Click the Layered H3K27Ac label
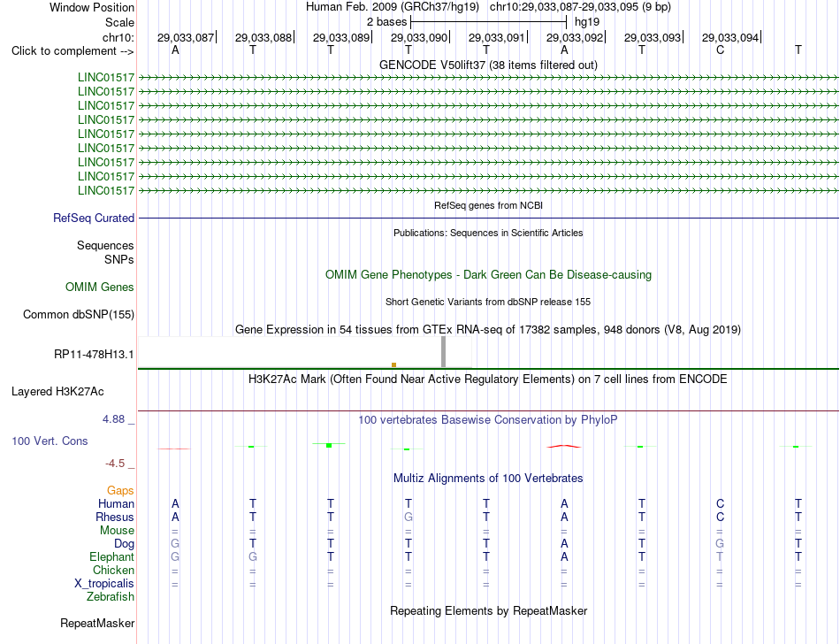 [x=57, y=392]
